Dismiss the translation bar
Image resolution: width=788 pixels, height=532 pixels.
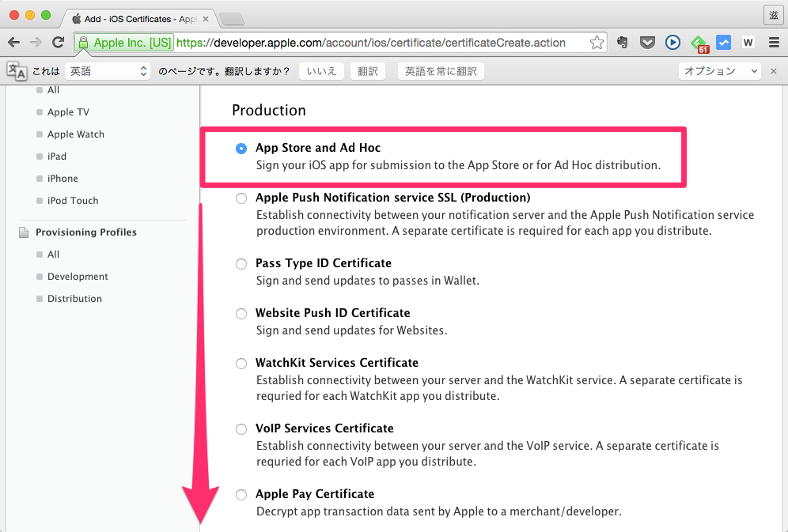click(x=774, y=71)
